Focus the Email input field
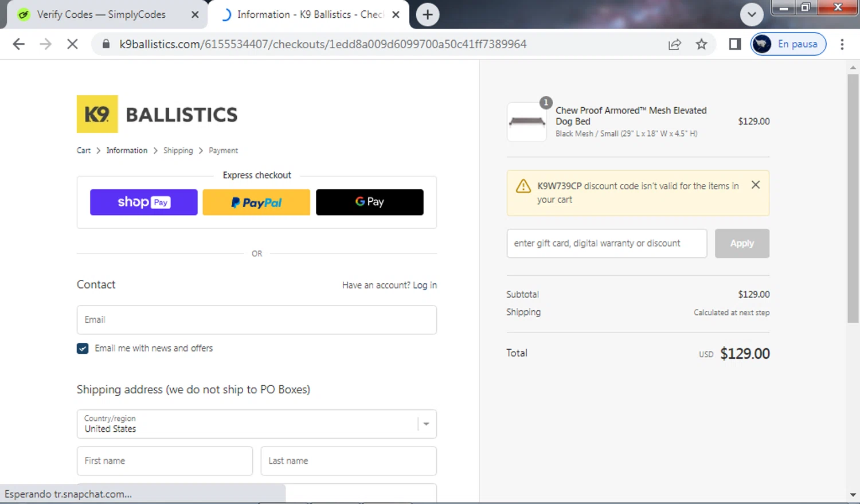The height and width of the screenshot is (504, 860). pyautogui.click(x=257, y=320)
